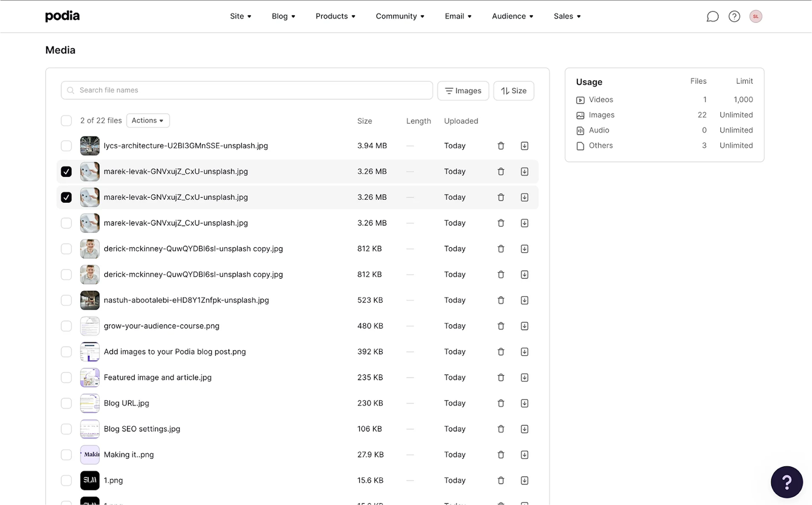This screenshot has width=812, height=505.
Task: Open the lycs-architecture image thumbnail
Action: pyautogui.click(x=90, y=146)
